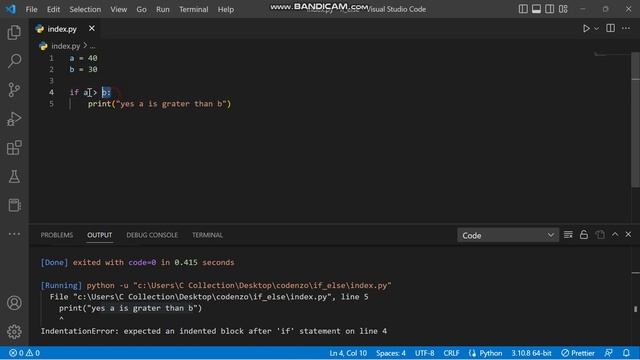Viewport: 640px width, 360px height.
Task: Click the Prettier status bar item
Action: point(578,353)
